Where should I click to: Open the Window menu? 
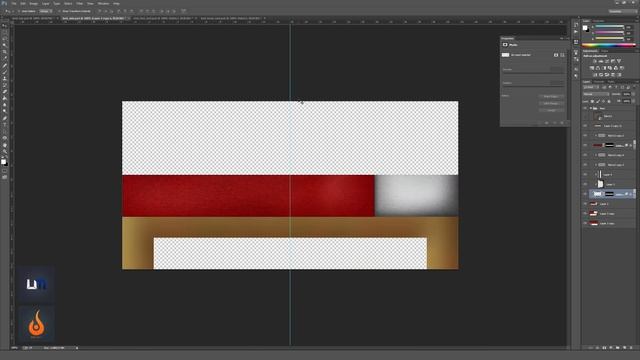(103, 3)
